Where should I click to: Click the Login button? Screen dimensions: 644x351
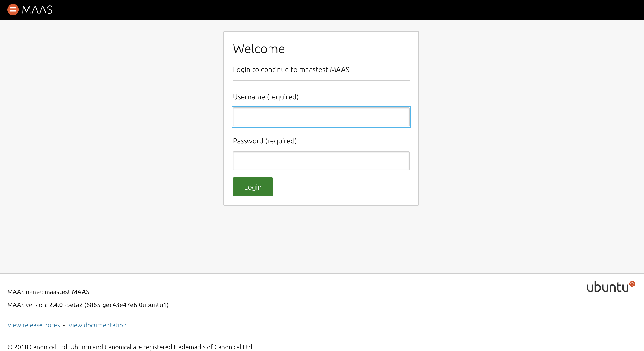pyautogui.click(x=253, y=187)
